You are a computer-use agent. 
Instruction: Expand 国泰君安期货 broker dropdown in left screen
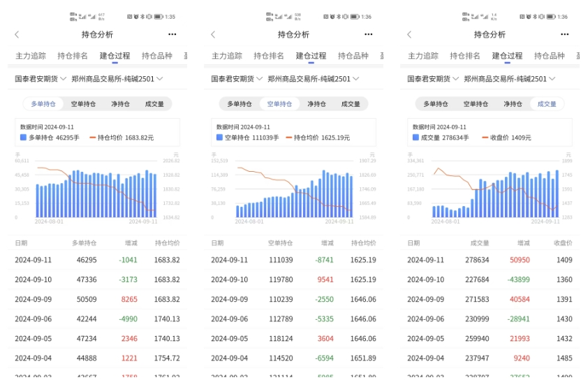(41, 79)
